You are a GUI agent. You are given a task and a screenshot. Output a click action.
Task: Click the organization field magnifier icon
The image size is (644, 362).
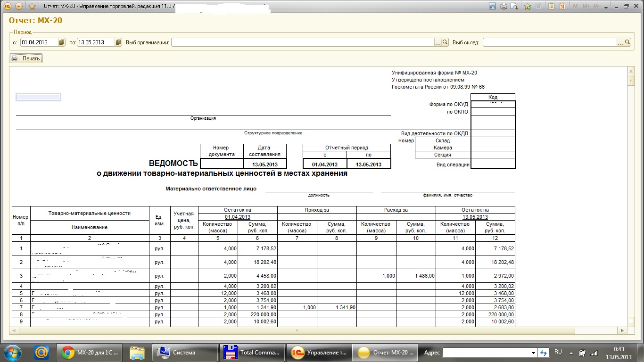click(445, 42)
